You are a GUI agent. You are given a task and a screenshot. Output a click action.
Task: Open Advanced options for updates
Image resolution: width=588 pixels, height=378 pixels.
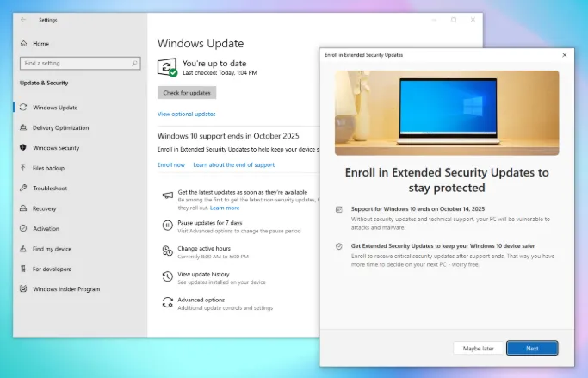pyautogui.click(x=201, y=300)
